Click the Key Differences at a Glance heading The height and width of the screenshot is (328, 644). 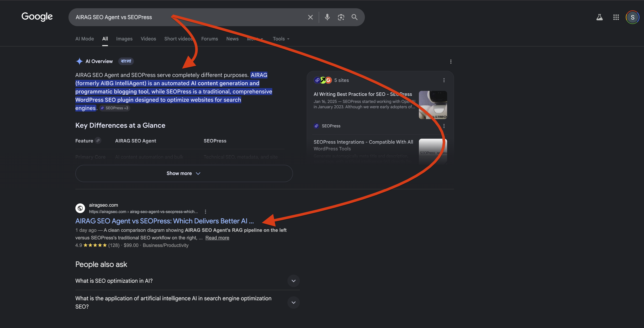(x=120, y=125)
